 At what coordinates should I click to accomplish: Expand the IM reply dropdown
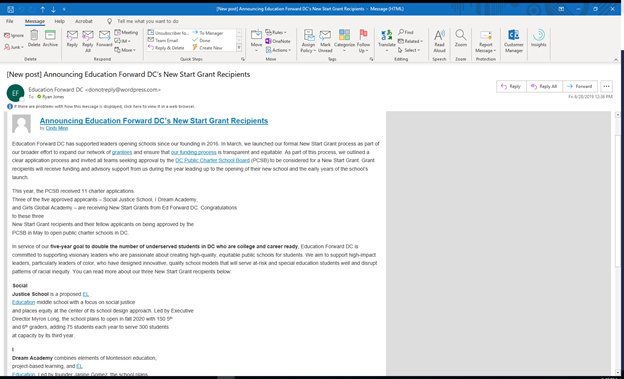[x=123, y=41]
